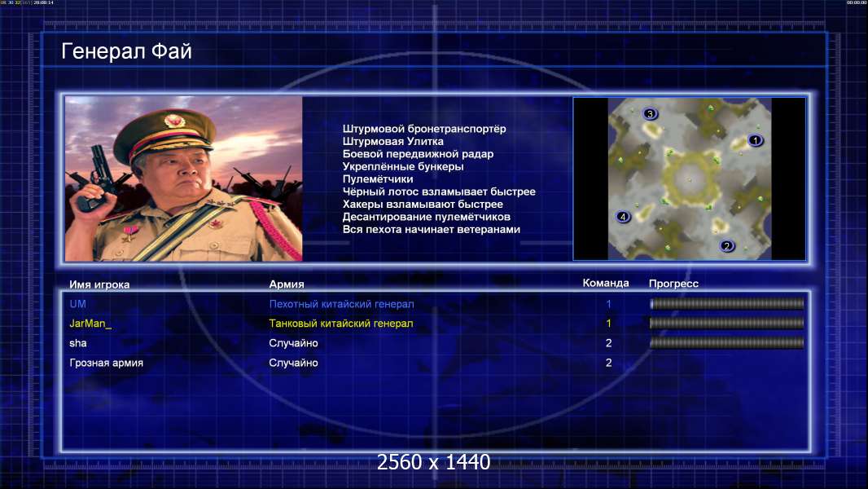Click start position marker 4 on the map
Viewport: 868px width, 489px height.
click(624, 217)
